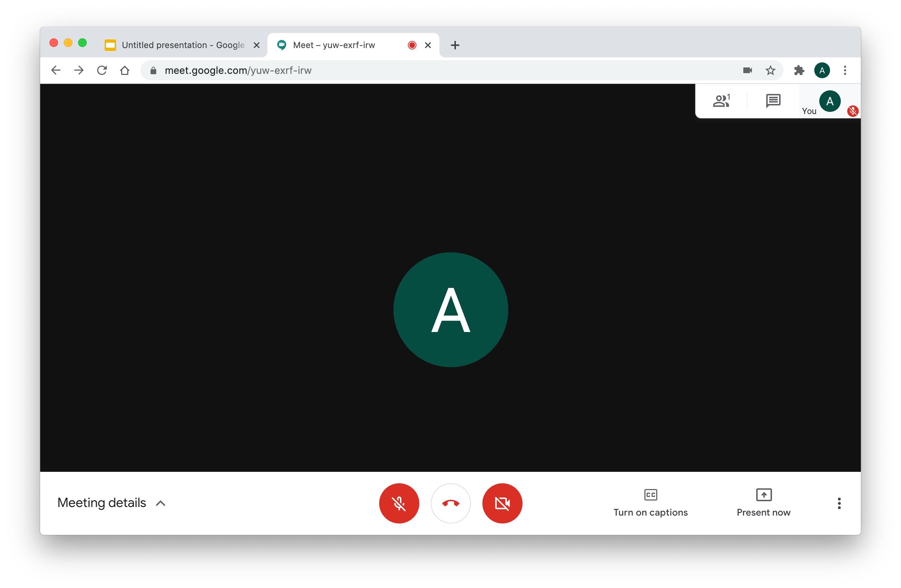This screenshot has width=901, height=588.
Task: Open the participants list icon
Action: point(721,101)
